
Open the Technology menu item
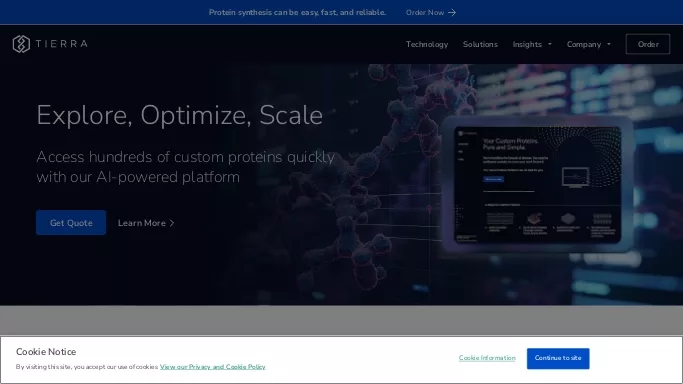point(427,44)
